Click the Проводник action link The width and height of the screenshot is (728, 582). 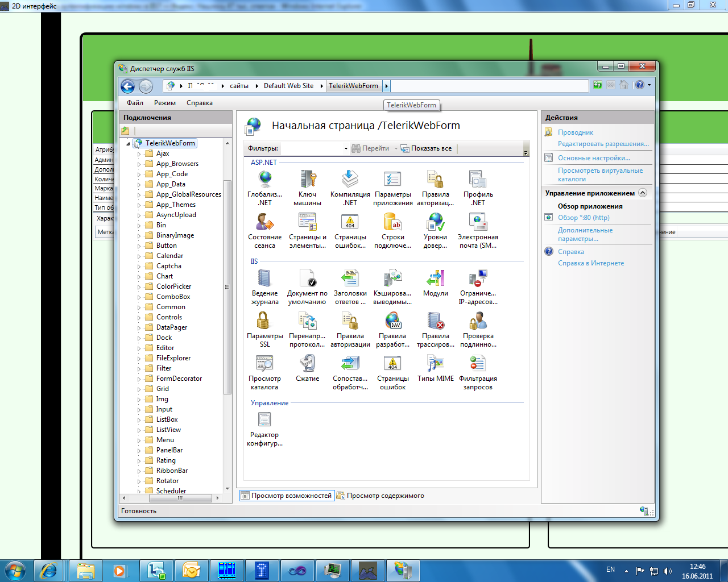(576, 132)
